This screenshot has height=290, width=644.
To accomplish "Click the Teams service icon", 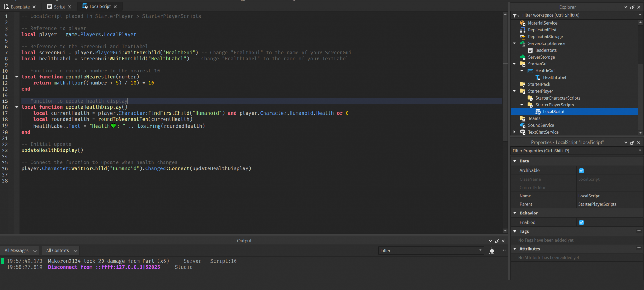I will (x=523, y=119).
